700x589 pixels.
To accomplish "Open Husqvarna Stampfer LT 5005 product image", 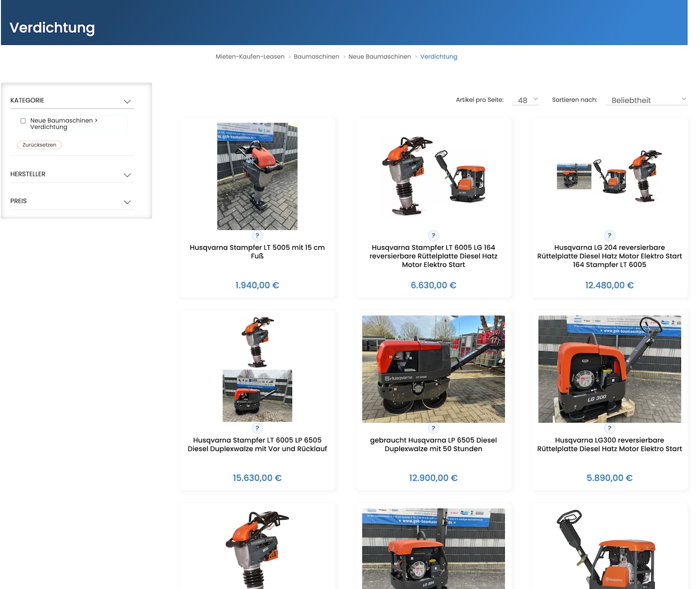I will [257, 176].
